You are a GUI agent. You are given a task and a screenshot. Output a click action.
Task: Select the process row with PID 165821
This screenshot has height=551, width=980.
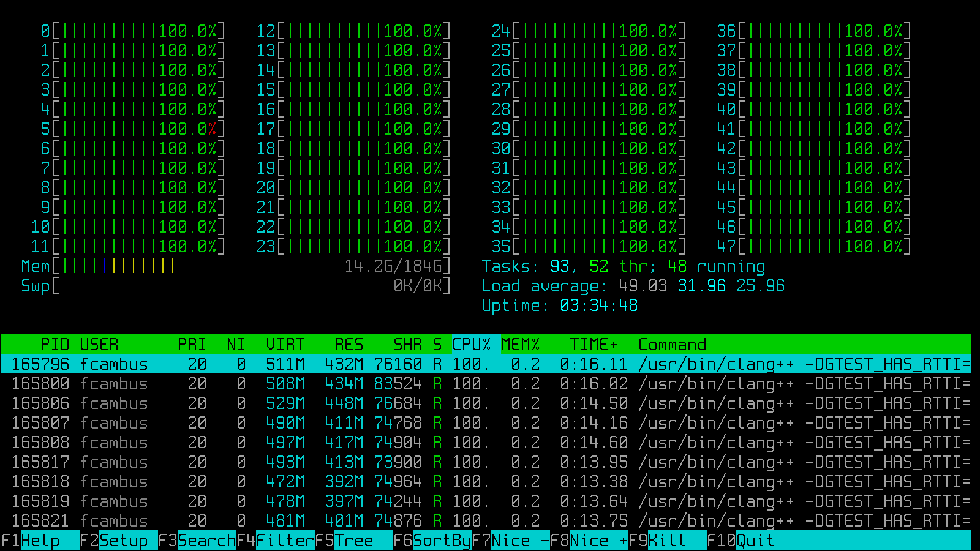pos(486,521)
